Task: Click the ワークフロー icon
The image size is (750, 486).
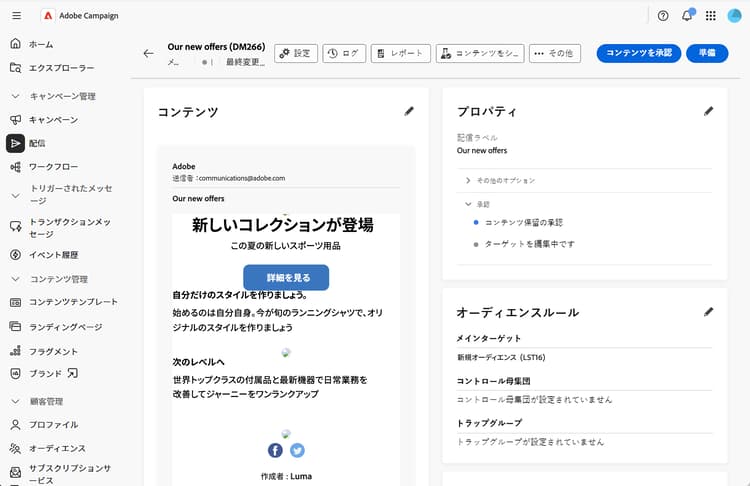Action: pyautogui.click(x=15, y=166)
